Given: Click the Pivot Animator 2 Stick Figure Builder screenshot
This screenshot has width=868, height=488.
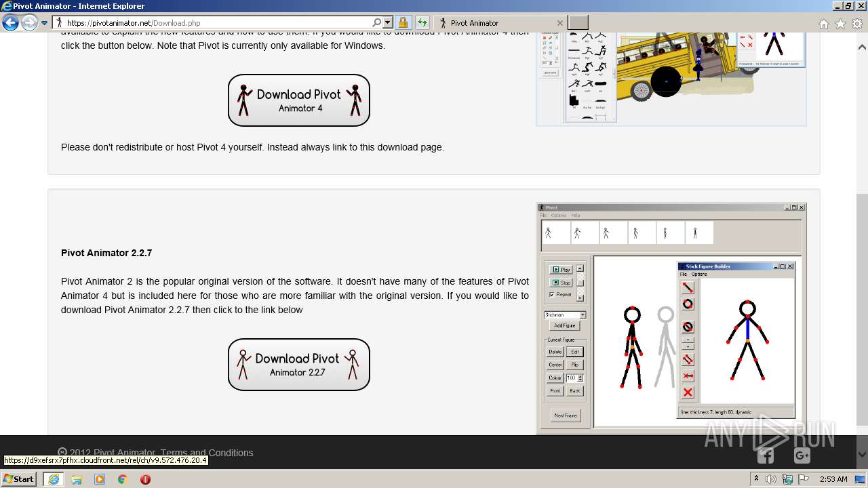Looking at the screenshot, I should coord(671,318).
